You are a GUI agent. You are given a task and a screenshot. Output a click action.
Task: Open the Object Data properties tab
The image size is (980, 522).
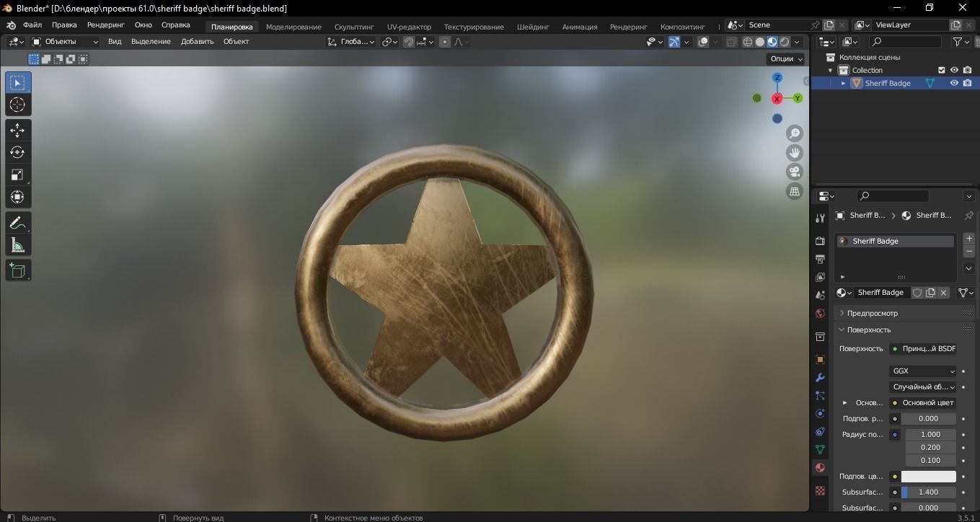point(820,449)
